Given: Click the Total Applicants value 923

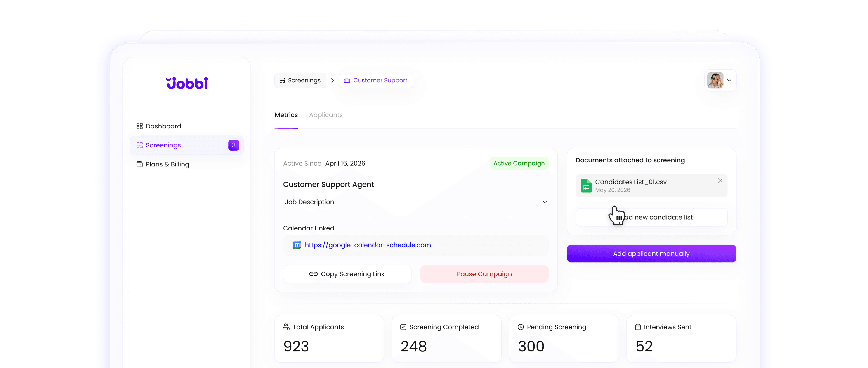Looking at the screenshot, I should (x=296, y=347).
